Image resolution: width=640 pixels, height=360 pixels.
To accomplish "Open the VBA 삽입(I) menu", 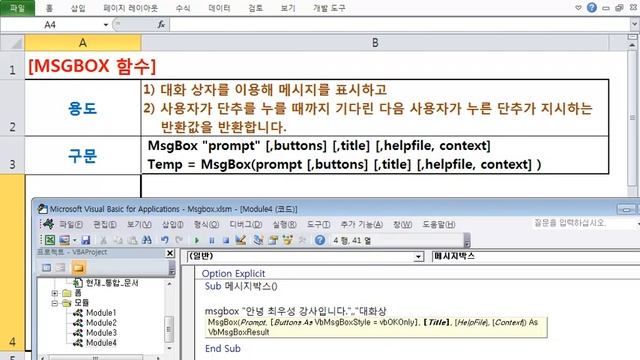I will (x=173, y=224).
